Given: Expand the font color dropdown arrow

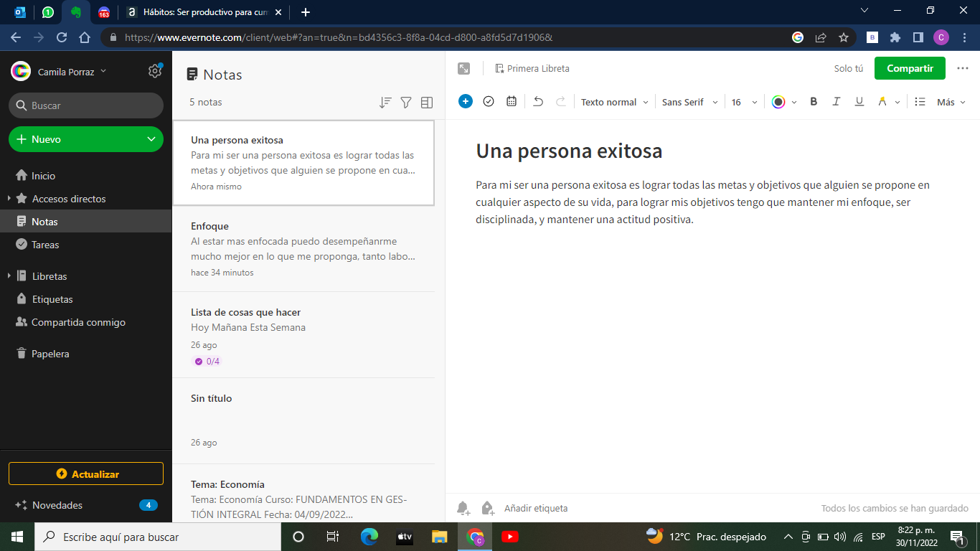Looking at the screenshot, I should (794, 103).
